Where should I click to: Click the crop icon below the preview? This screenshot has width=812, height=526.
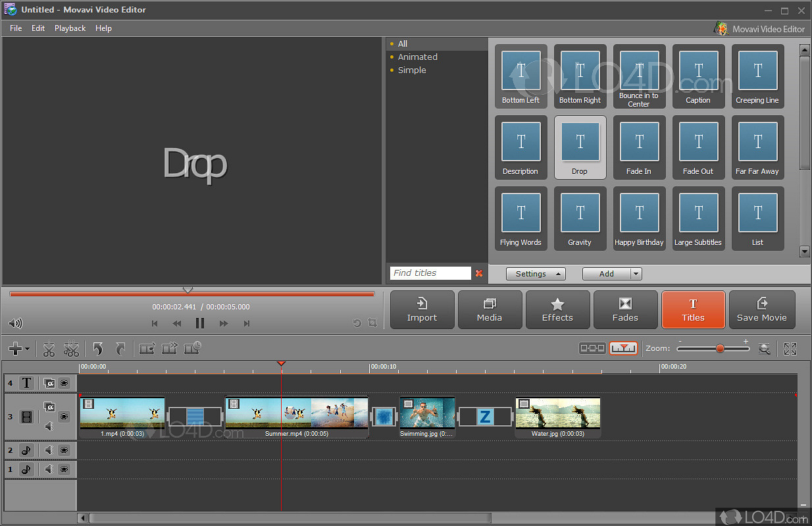click(373, 323)
